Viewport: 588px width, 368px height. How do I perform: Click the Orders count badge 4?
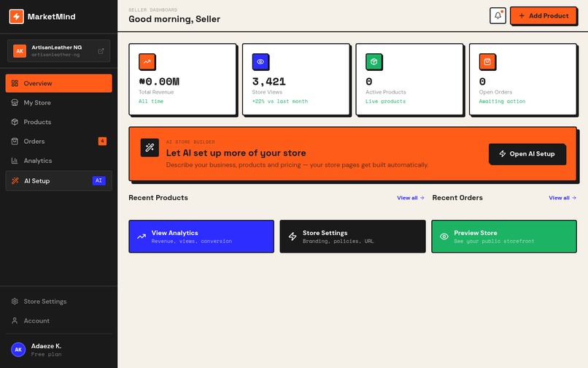[102, 141]
